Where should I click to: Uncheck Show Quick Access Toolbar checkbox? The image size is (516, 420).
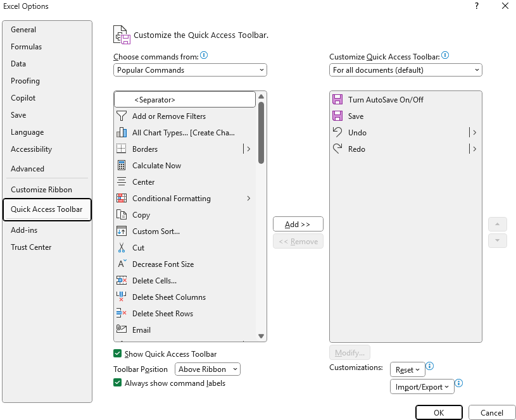coord(118,354)
